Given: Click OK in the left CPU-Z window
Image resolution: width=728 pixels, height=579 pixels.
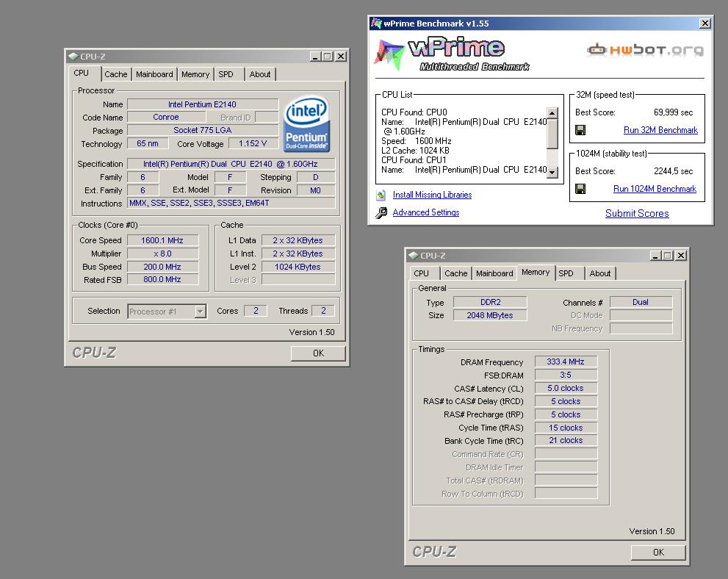Looking at the screenshot, I should 319,353.
